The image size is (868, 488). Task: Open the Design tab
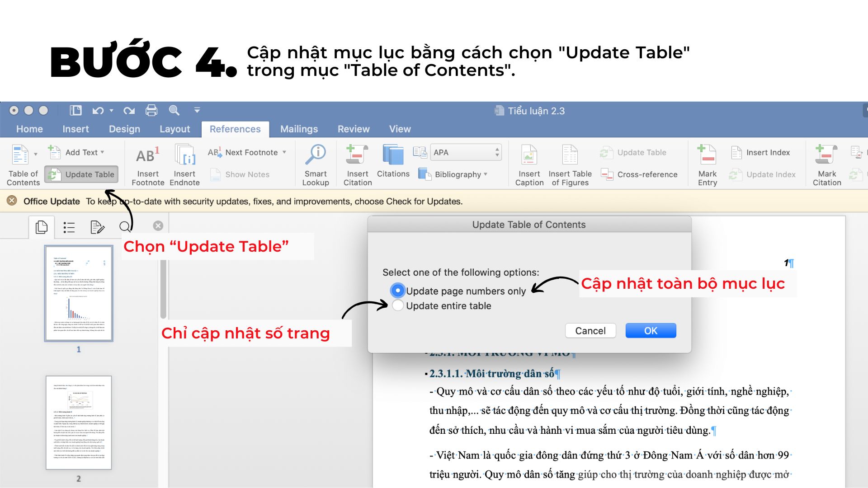click(x=124, y=129)
